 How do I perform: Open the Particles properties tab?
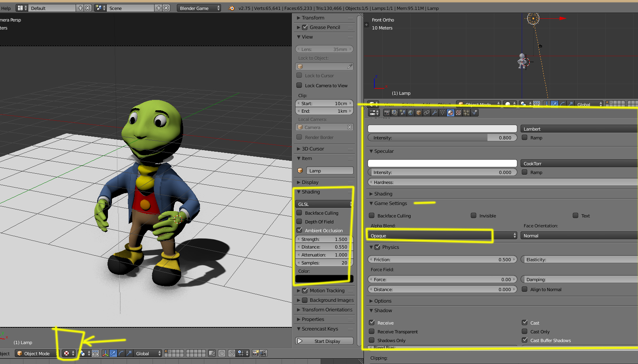pyautogui.click(x=466, y=113)
